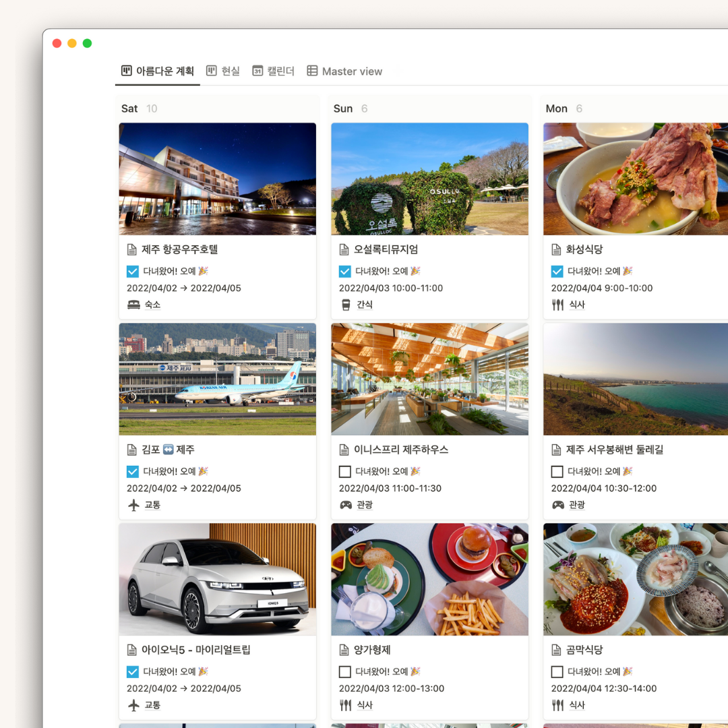
Task: Switch to the 캘린더 tab
Action: click(273, 71)
